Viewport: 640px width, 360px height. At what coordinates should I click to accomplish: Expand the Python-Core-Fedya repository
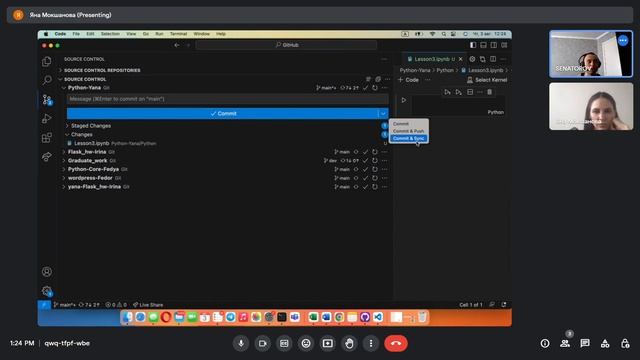[x=64, y=169]
